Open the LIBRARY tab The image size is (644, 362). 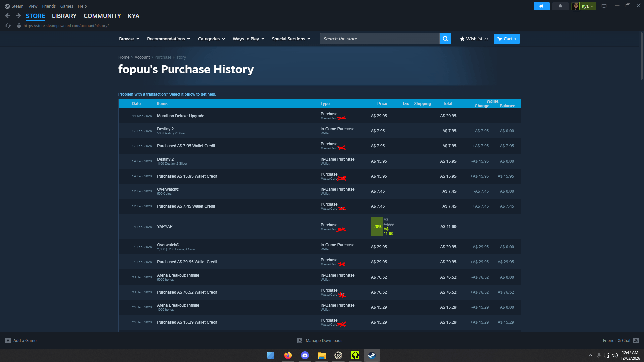64,16
